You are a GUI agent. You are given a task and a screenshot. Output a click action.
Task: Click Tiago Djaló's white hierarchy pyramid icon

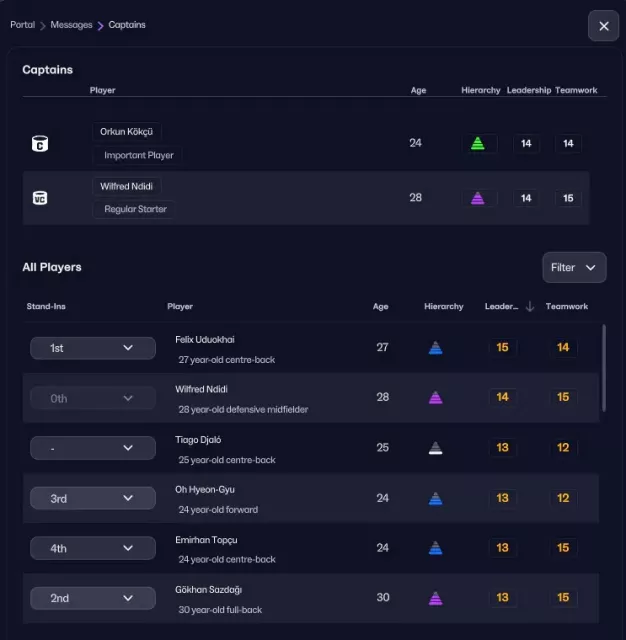[x=435, y=448]
